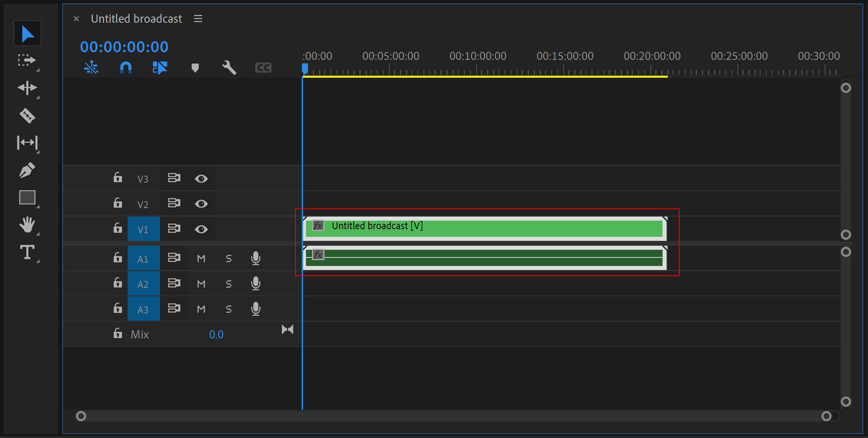The image size is (868, 438).
Task: Enable voice-over record on A1
Action: 256,258
